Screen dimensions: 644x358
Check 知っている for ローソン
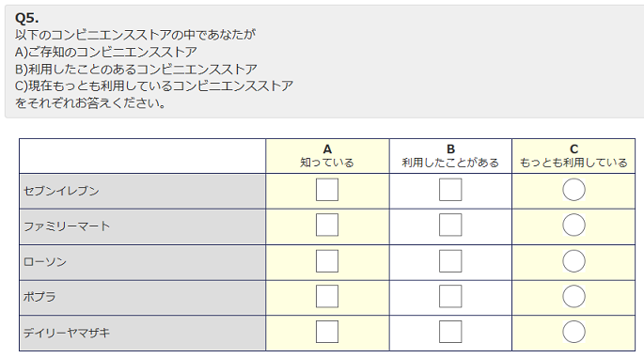[x=327, y=261]
